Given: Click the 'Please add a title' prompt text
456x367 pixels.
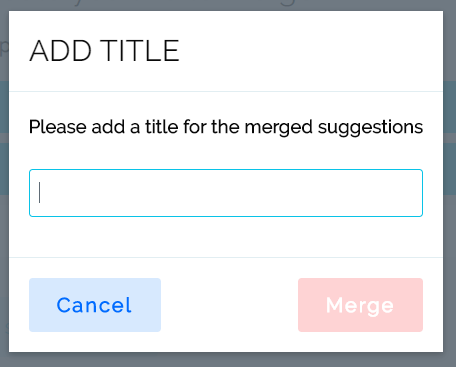Looking at the screenshot, I should click(x=226, y=127).
